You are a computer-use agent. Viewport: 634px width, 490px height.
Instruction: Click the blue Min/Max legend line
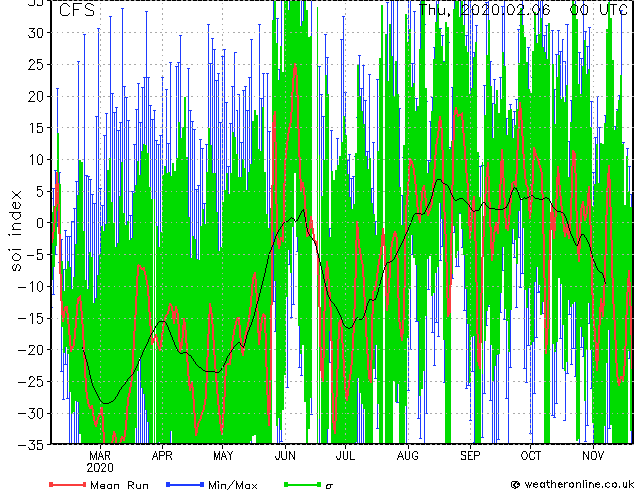(185, 484)
